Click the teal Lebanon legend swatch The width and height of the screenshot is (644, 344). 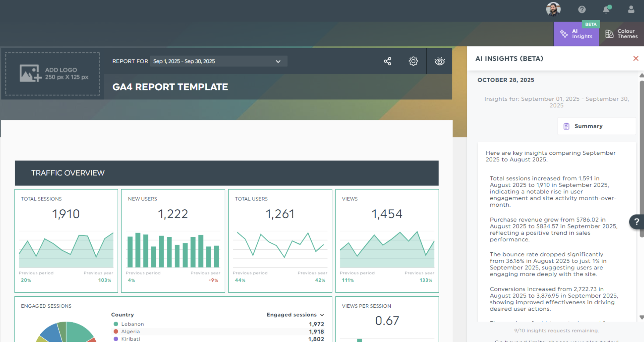[x=116, y=324]
